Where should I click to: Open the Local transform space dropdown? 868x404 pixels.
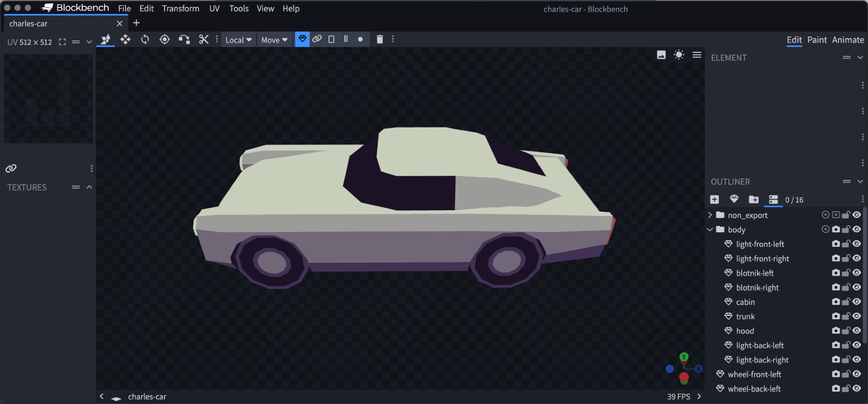point(238,40)
